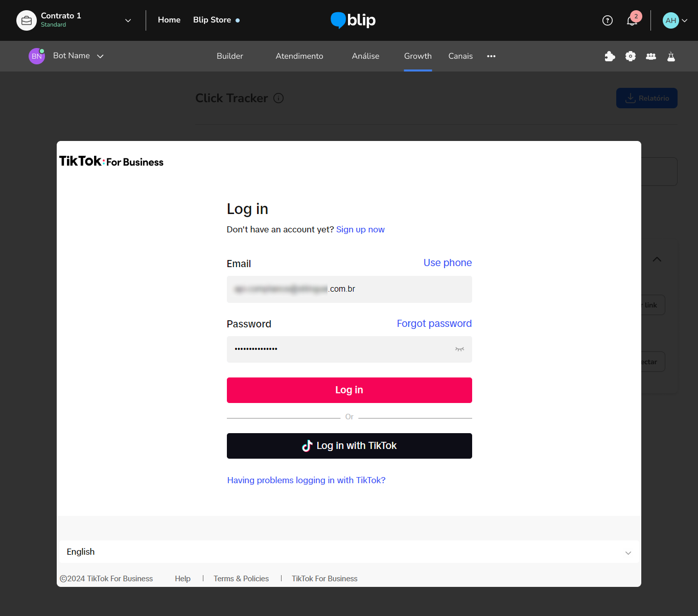The width and height of the screenshot is (698, 616).
Task: Click the blip logo
Action: 353,20
